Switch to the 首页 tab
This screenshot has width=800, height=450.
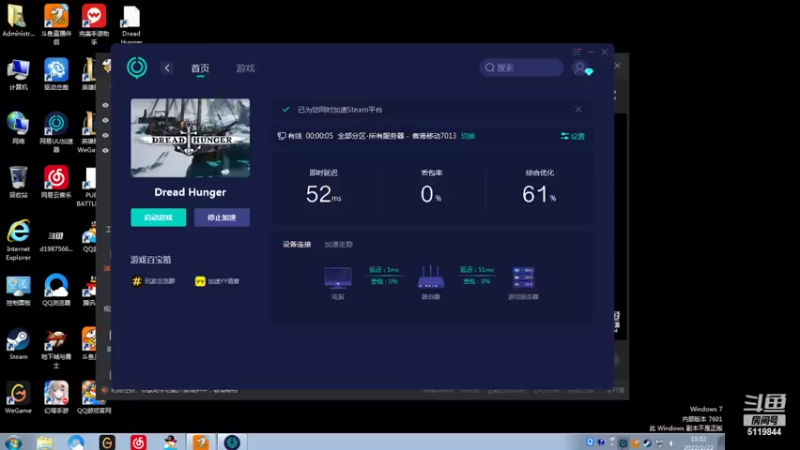(x=200, y=68)
